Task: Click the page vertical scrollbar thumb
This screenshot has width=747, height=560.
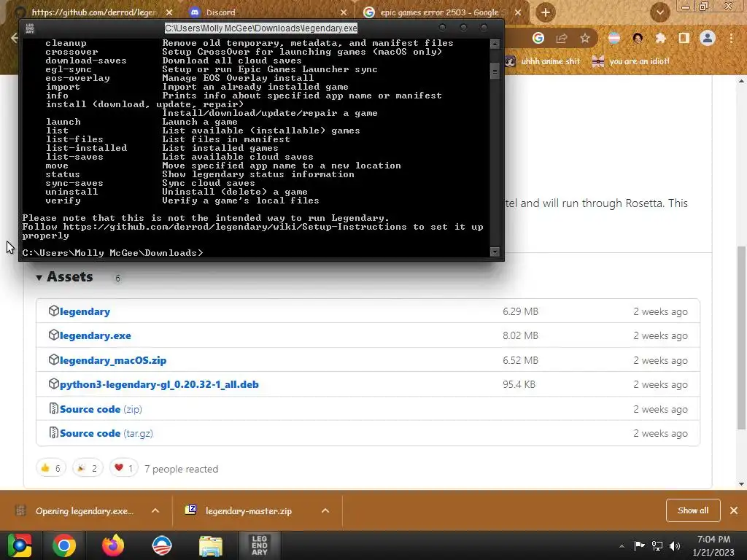Action: [741, 337]
